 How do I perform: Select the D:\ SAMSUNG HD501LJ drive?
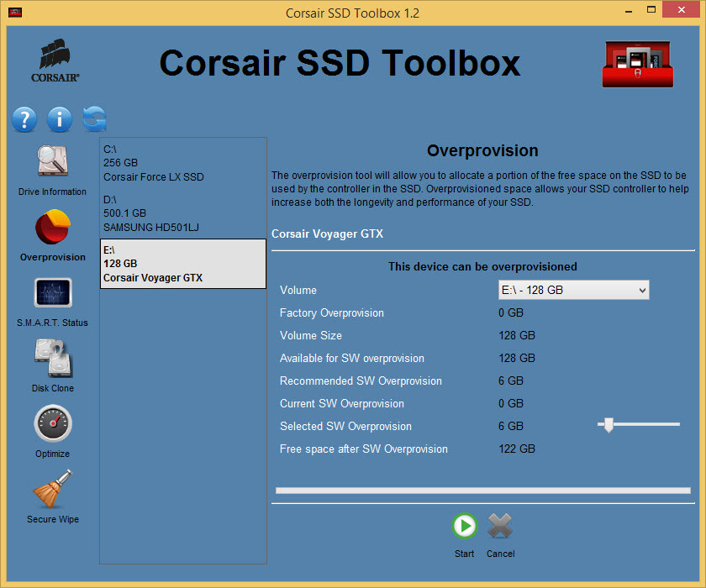(183, 213)
